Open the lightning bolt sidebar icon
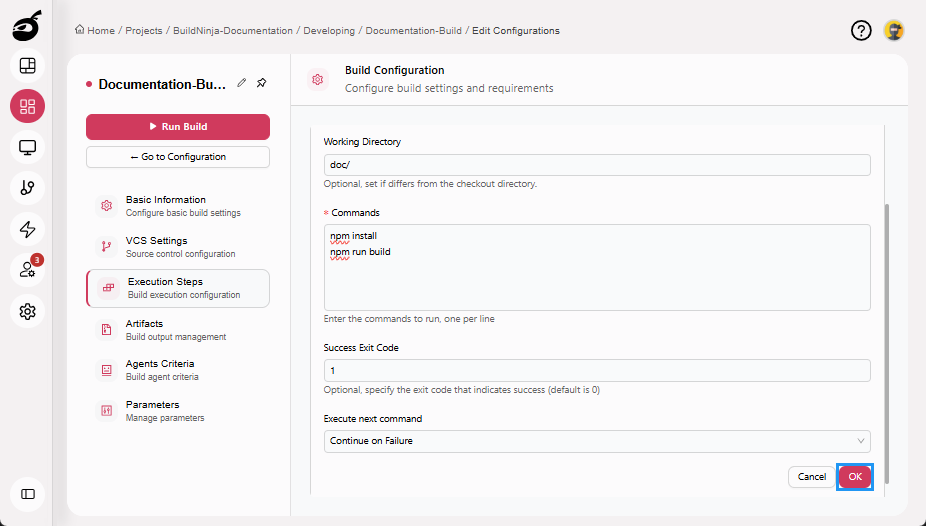The width and height of the screenshot is (926, 526). pyautogui.click(x=27, y=229)
